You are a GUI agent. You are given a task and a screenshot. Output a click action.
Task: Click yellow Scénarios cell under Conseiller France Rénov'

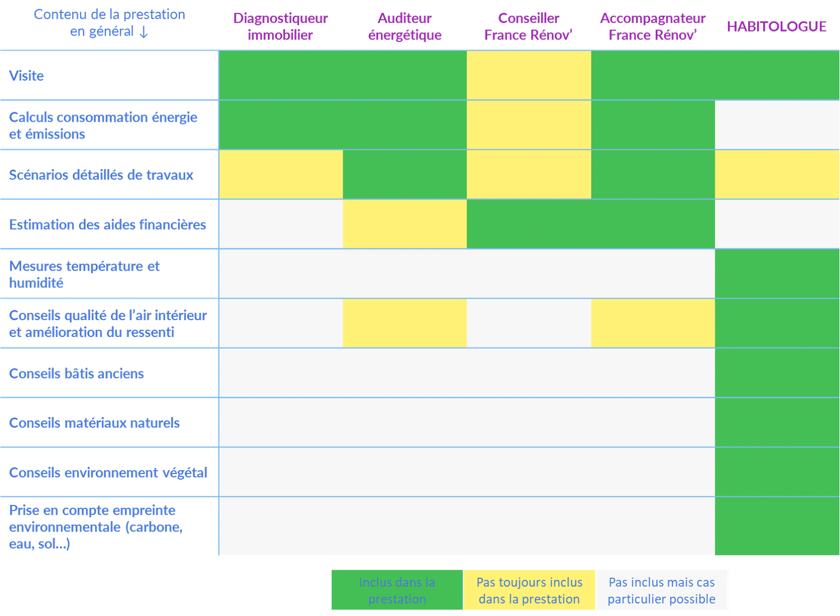(529, 175)
